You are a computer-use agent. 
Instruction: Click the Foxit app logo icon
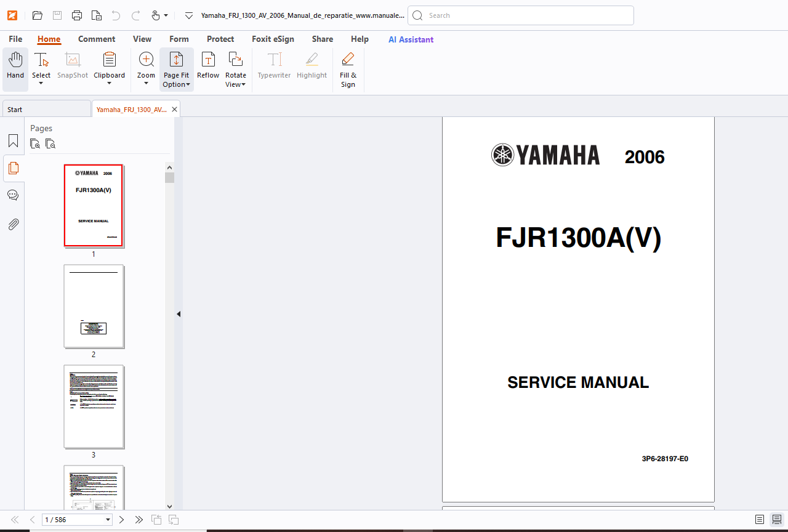click(x=12, y=15)
